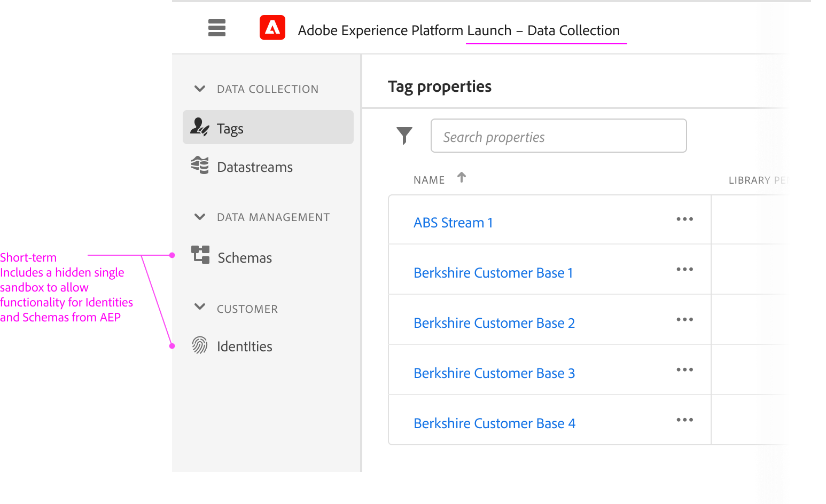The height and width of the screenshot is (504, 826).
Task: Open the Berkshire Customer Base 2 property
Action: [494, 323]
